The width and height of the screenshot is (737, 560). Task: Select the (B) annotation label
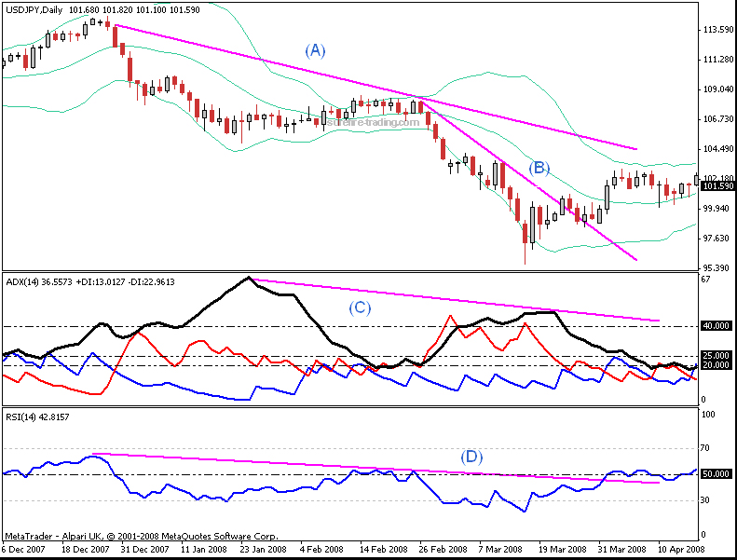[539, 168]
